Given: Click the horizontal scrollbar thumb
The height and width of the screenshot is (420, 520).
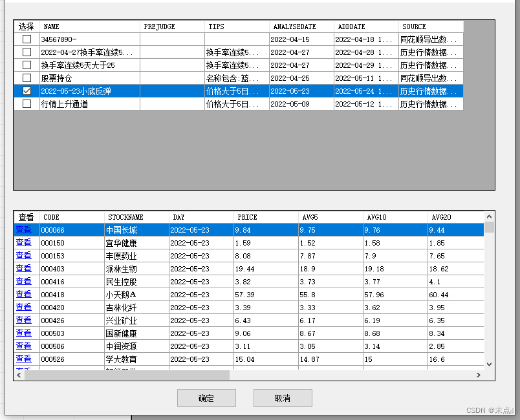Looking at the screenshot, I should (x=127, y=375).
